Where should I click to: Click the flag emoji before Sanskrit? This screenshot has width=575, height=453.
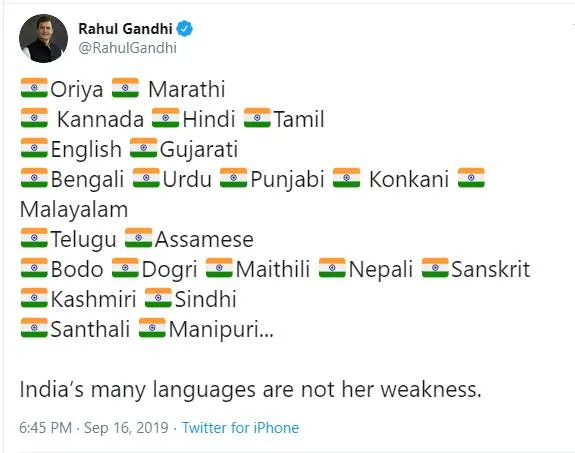click(x=435, y=268)
